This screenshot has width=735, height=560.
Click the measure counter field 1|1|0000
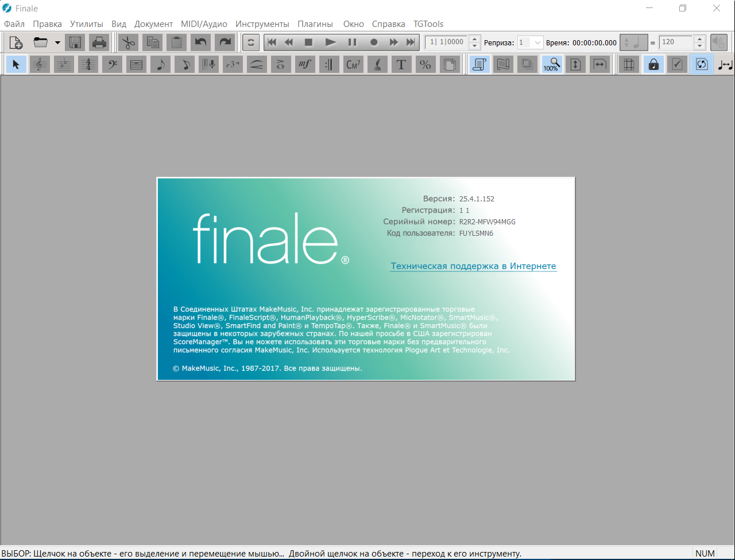tap(447, 42)
